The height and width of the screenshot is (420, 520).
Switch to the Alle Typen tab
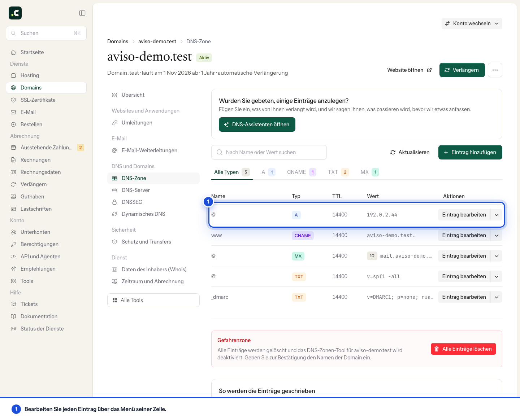pyautogui.click(x=232, y=172)
